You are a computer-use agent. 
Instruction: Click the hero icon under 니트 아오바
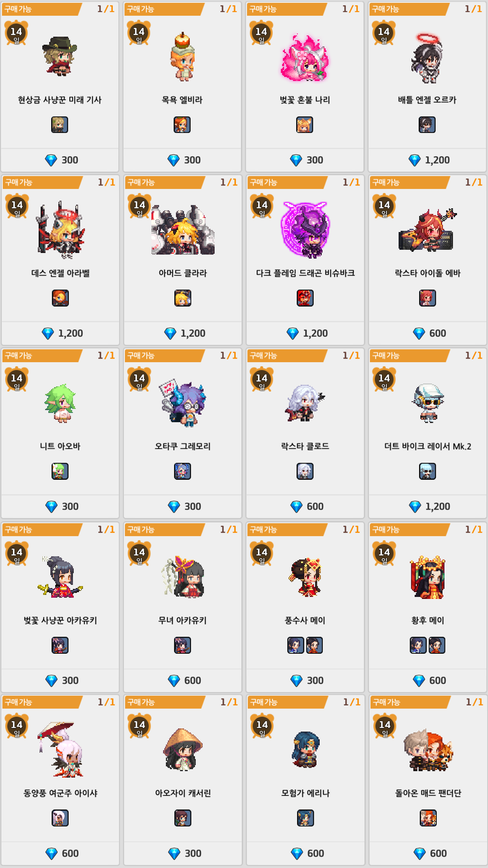(60, 471)
